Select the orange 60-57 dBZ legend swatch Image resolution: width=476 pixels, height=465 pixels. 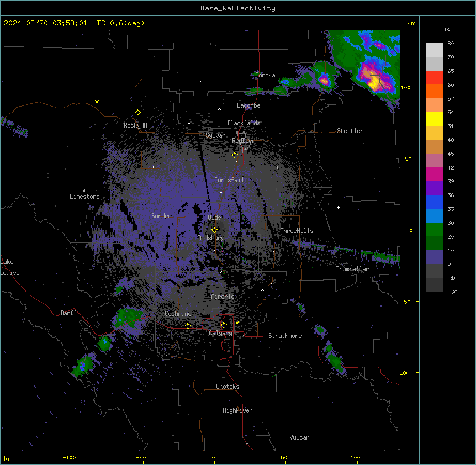[x=434, y=91]
